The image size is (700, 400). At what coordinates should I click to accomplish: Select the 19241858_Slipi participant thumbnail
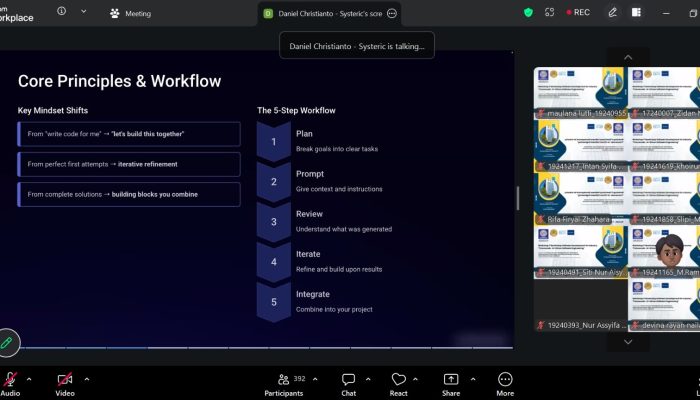[x=664, y=199]
